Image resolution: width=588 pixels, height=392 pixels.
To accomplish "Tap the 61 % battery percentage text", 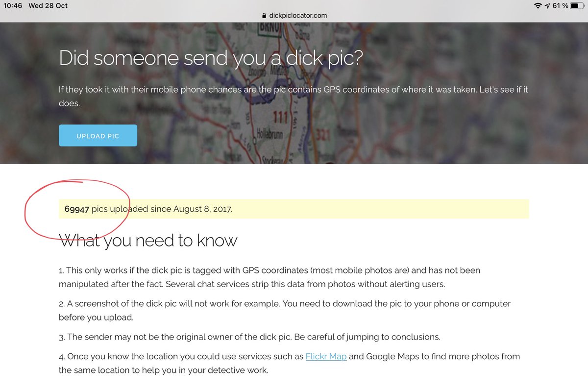I will (x=560, y=6).
